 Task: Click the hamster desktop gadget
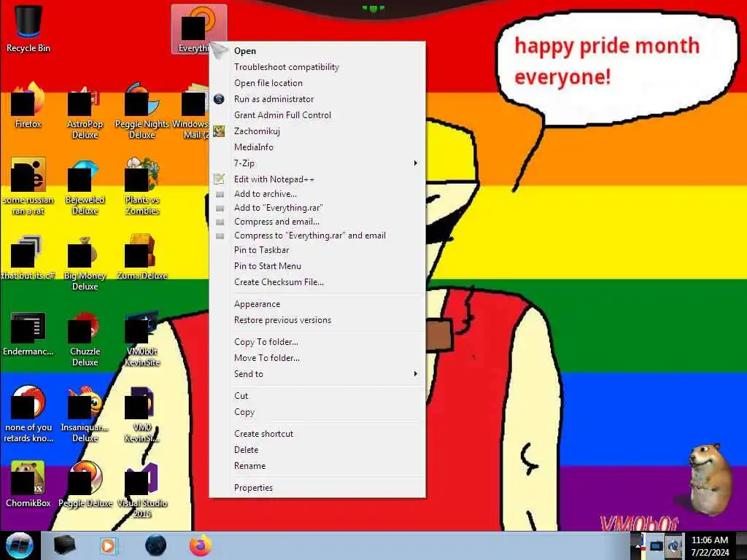[709, 478]
